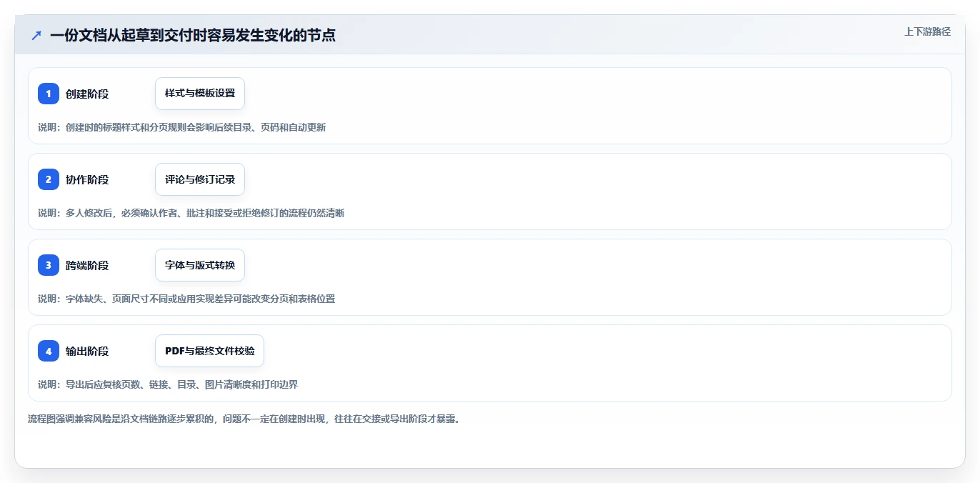Click the description starting 说明：多人修改后
The image size is (980, 483).
coord(191,213)
